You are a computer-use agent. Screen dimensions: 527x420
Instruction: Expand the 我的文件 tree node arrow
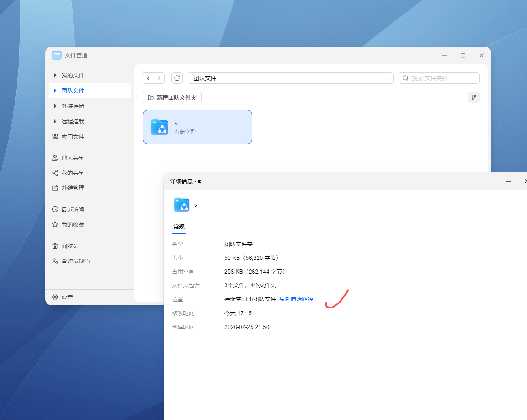[55, 75]
